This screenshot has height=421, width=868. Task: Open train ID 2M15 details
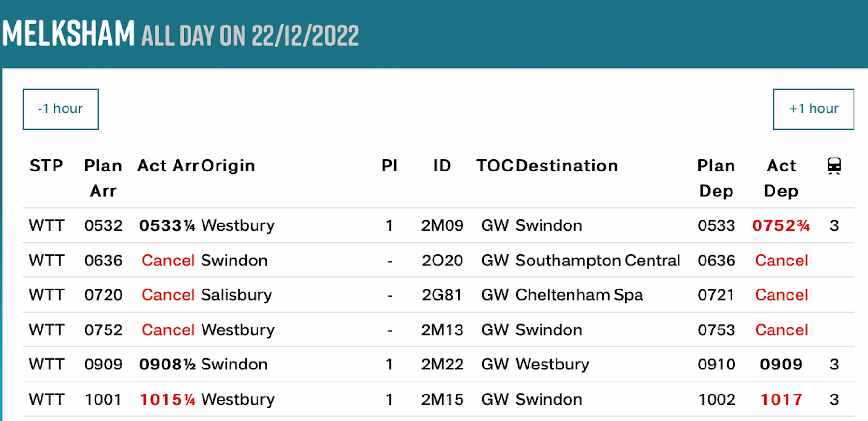442,399
